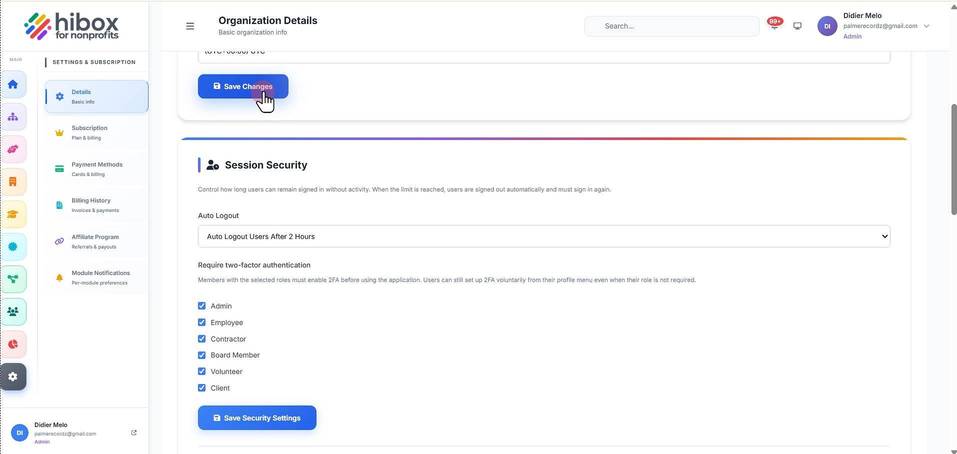This screenshot has width=957, height=454.
Task: Click the Save Changes button
Action: pos(243,87)
